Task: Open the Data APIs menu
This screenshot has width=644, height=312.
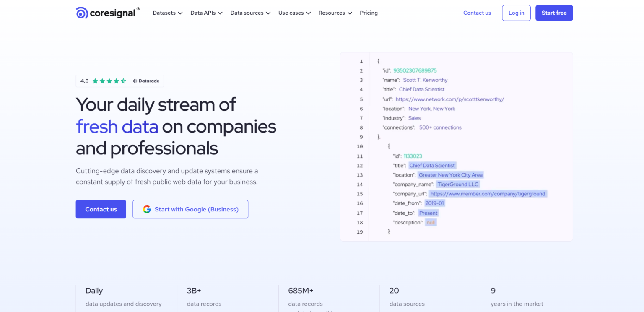Action: 206,13
